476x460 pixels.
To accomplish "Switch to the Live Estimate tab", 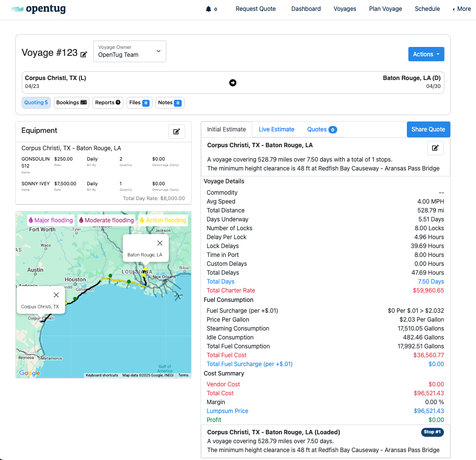I will pyautogui.click(x=277, y=129).
